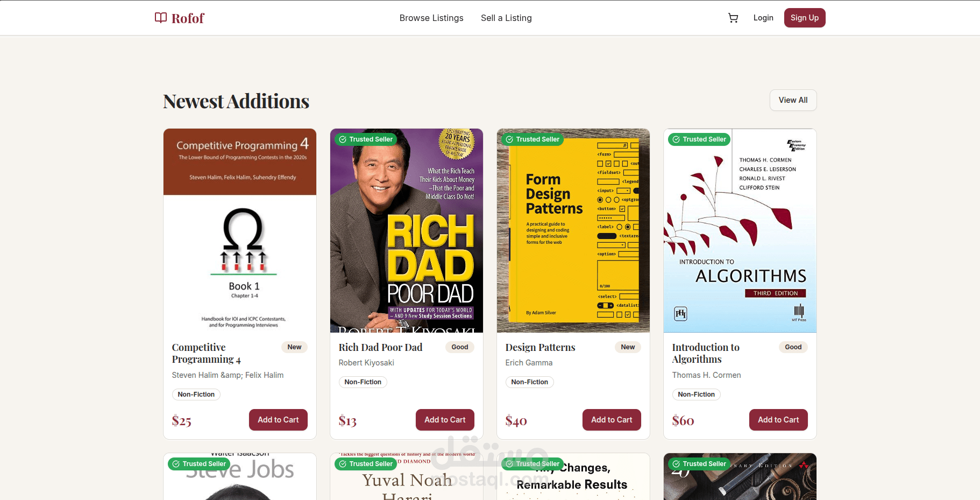Open the Remarkable Results book cover
The width and height of the screenshot is (980, 500).
tap(573, 477)
